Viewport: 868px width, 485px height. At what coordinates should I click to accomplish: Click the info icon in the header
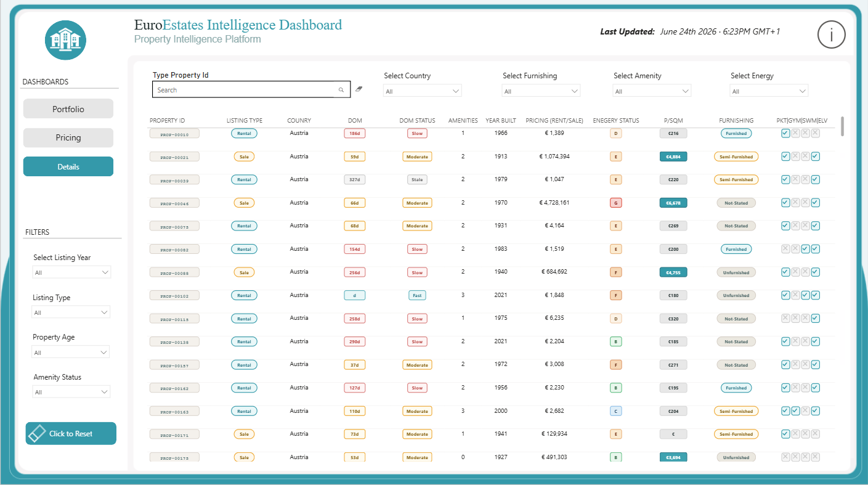pos(832,35)
